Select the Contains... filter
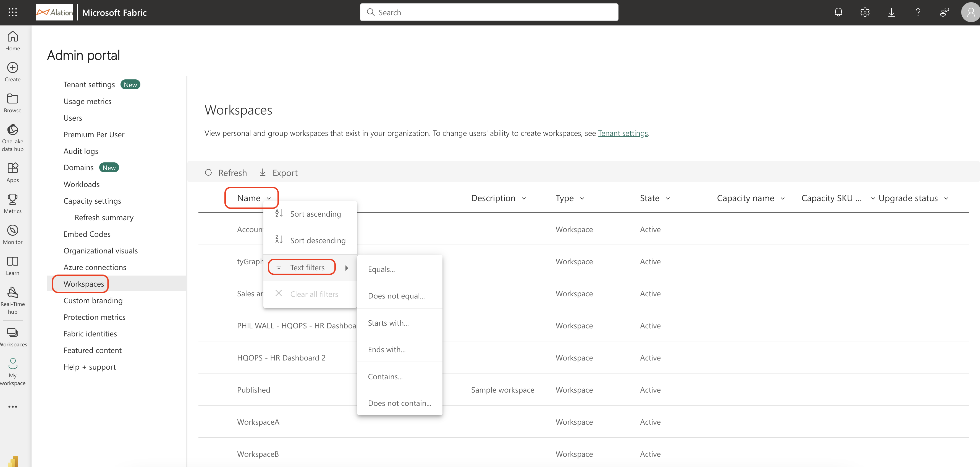 tap(399, 376)
